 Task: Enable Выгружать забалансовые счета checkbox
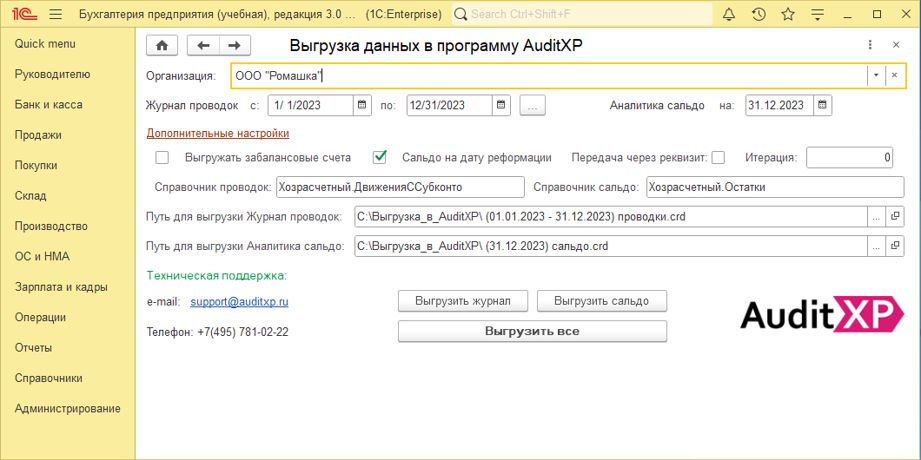click(162, 157)
